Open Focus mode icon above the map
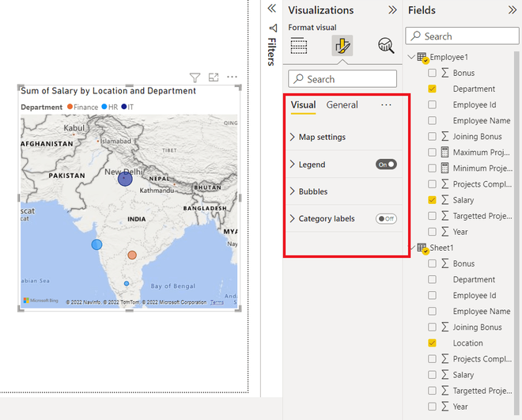Image resolution: width=522 pixels, height=420 pixels. click(214, 78)
